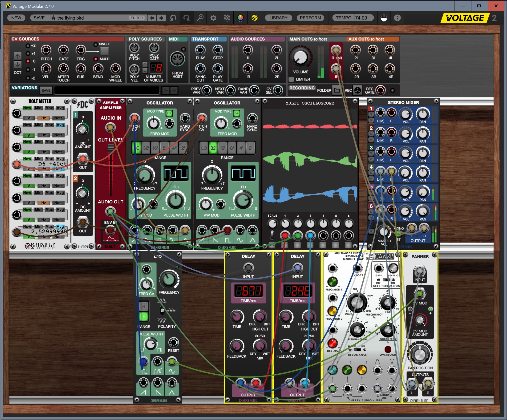This screenshot has width=507, height=420.
Task: Click the Redo arrow icon in the toolbar
Action: pos(186,18)
